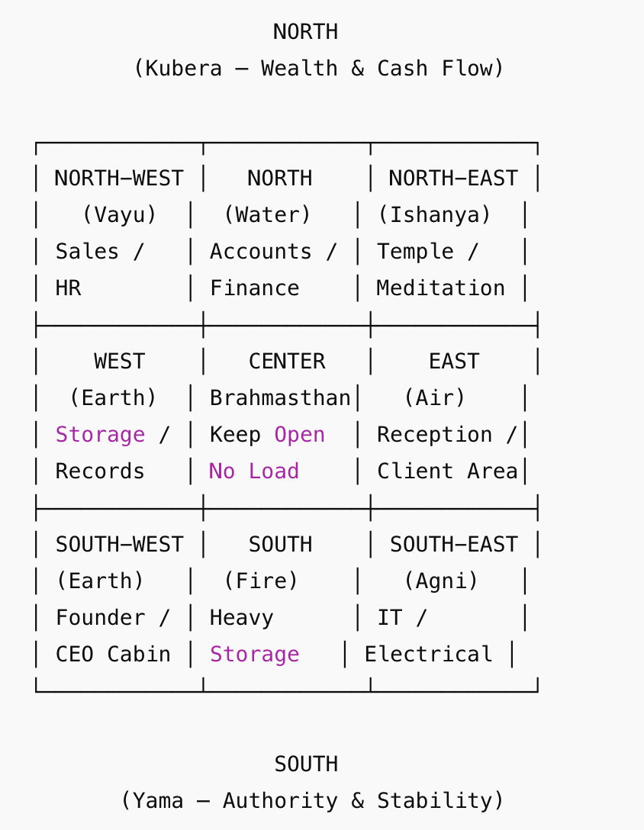Viewport: 644px width, 830px height.
Task: Click the (Ishanya) label
Action: (434, 215)
